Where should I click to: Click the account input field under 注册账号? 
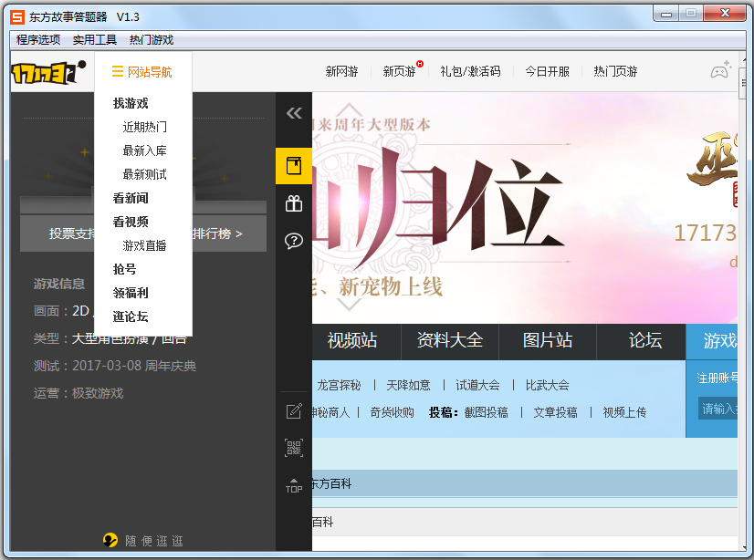[718, 409]
